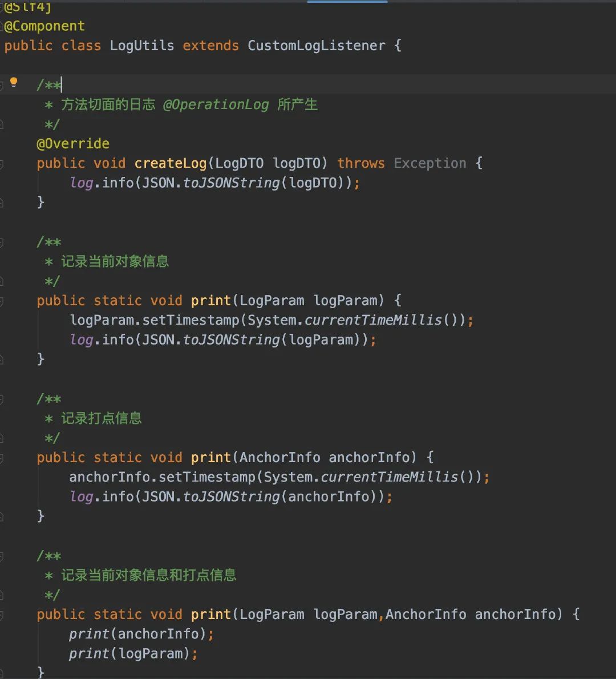The width and height of the screenshot is (616, 679).
Task: Click setTimestamp called on anchorInfo
Action: 207,477
